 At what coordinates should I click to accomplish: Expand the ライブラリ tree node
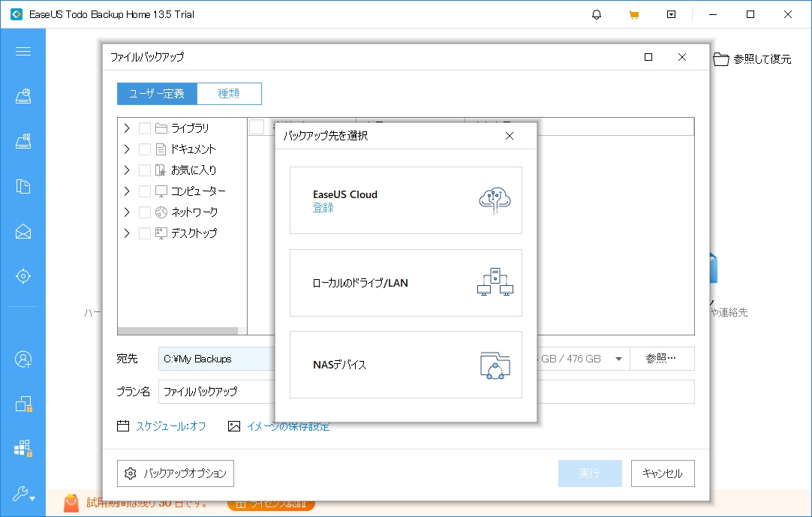click(x=127, y=128)
